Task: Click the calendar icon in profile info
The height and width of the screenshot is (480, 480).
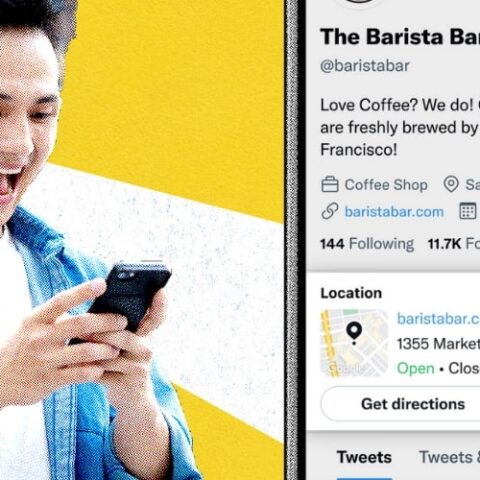Action: pos(467,211)
